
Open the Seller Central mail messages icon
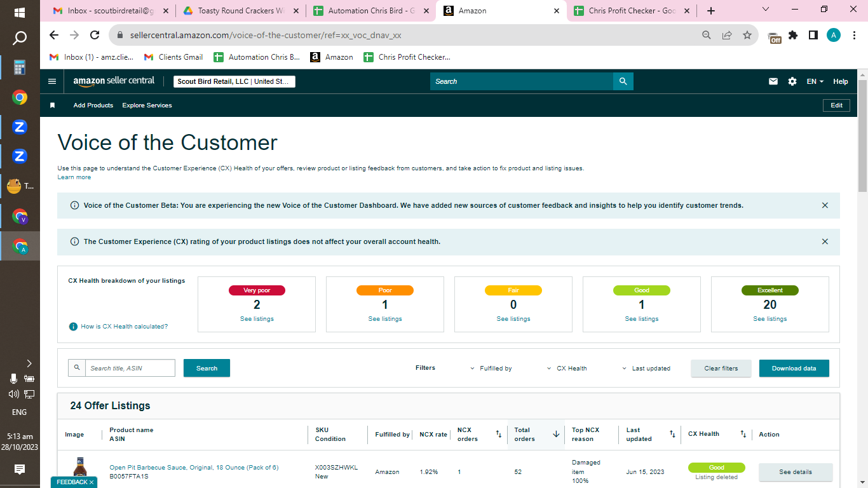[x=773, y=81]
